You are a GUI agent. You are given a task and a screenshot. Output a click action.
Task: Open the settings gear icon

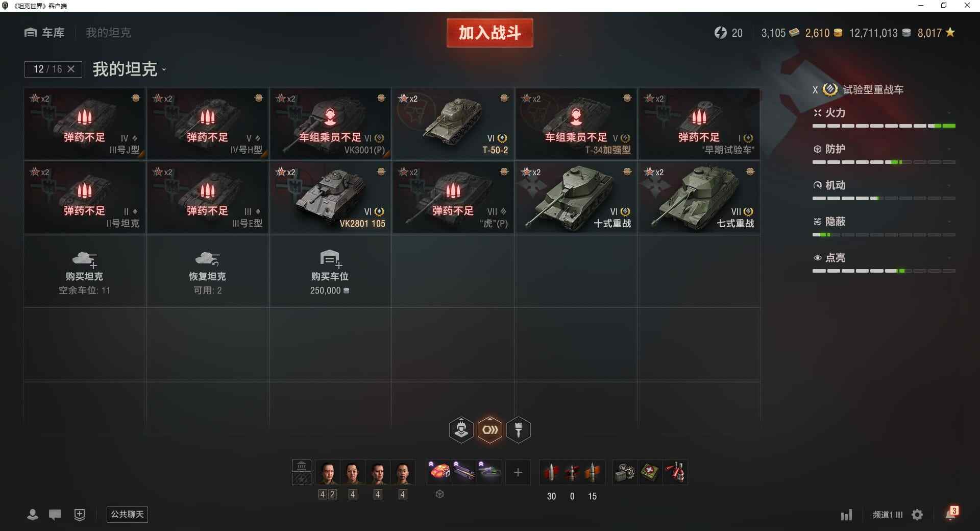pos(917,515)
